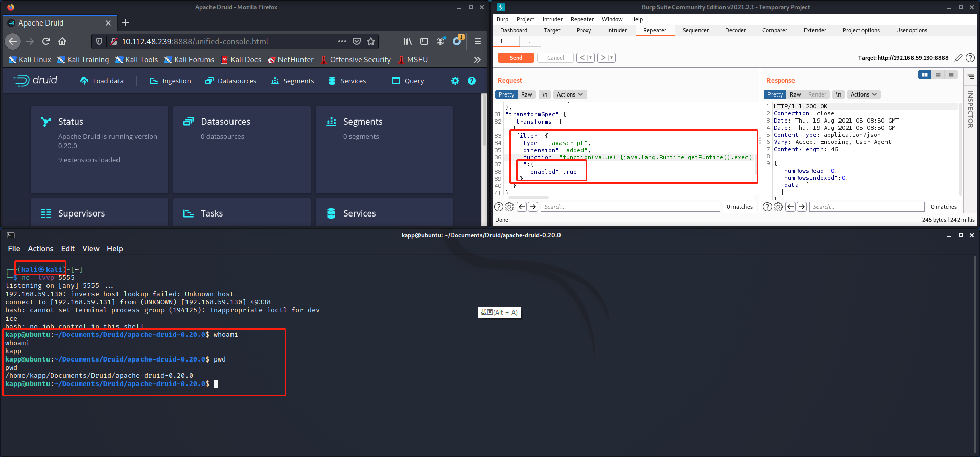Viewport: 980px width, 457px height.
Task: Switch to the Burp Proxy tab
Action: click(x=584, y=30)
